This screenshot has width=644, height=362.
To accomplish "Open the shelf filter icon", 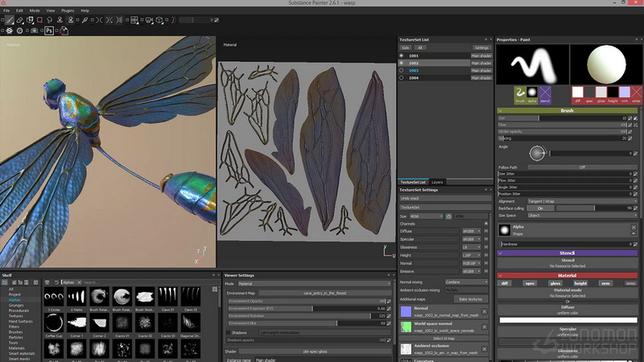I will coord(47,282).
